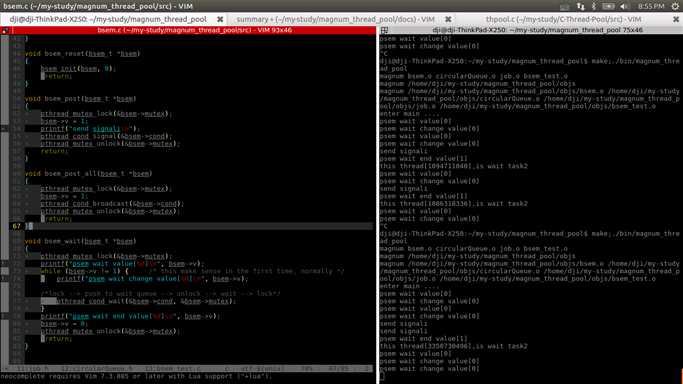The width and height of the screenshot is (683, 384).
Task: Click the grouping icon of the right terminal pane
Action: (x=384, y=30)
